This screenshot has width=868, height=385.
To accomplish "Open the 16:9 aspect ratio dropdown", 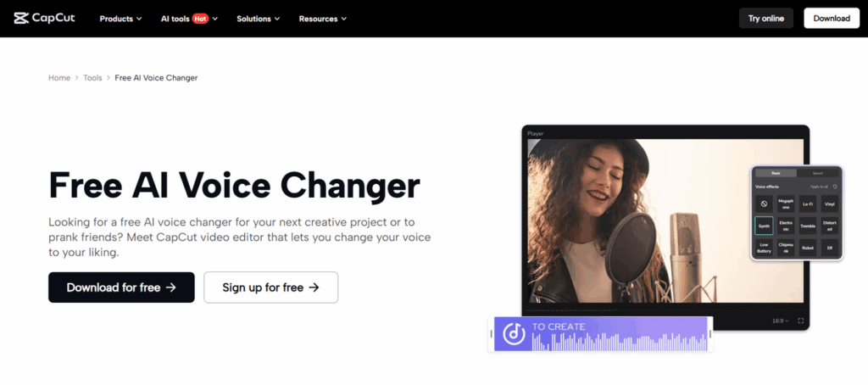I will pos(782,321).
